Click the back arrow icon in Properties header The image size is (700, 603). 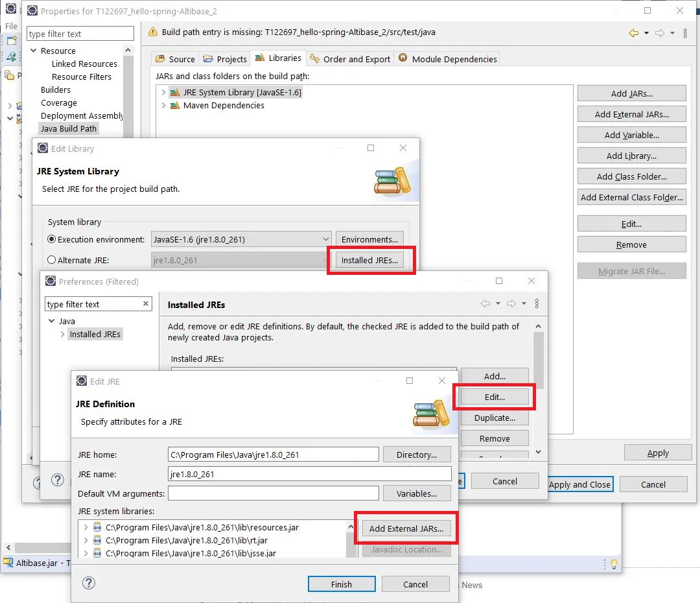click(x=633, y=32)
